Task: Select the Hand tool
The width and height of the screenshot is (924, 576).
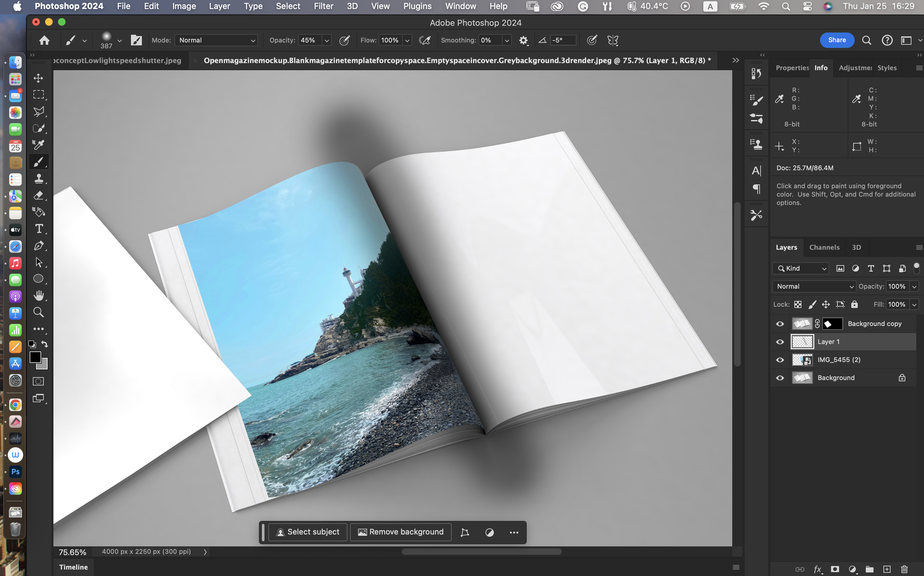Action: pyautogui.click(x=39, y=296)
